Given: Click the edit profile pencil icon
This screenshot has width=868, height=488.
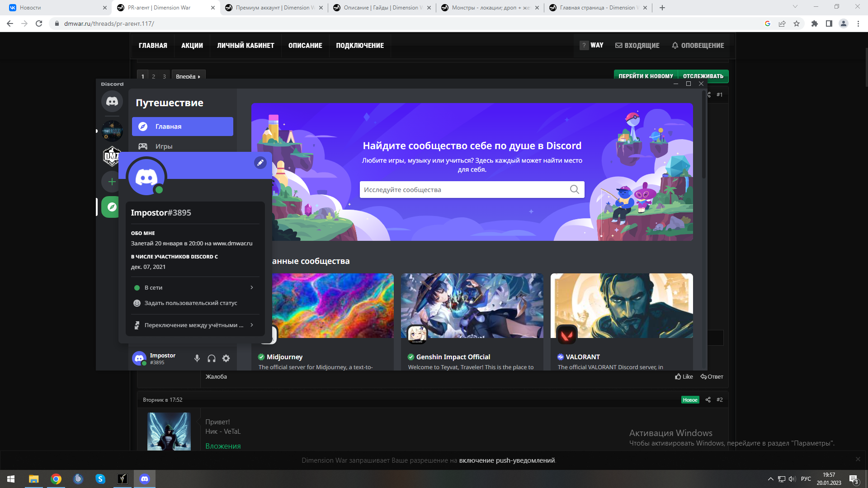Looking at the screenshot, I should tap(260, 163).
